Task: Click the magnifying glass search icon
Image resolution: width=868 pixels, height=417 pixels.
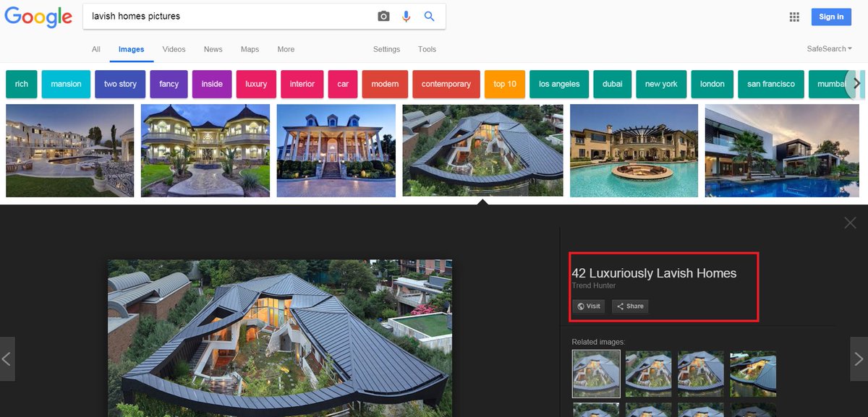Action: click(x=430, y=16)
